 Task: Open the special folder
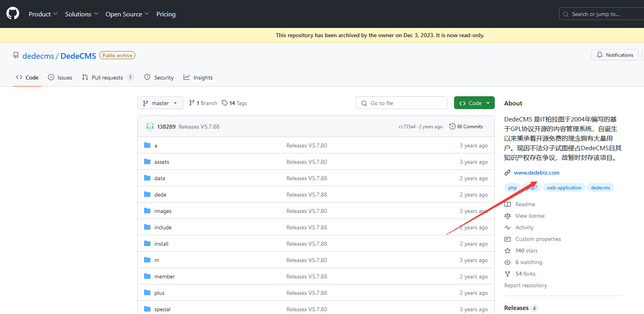162,310
